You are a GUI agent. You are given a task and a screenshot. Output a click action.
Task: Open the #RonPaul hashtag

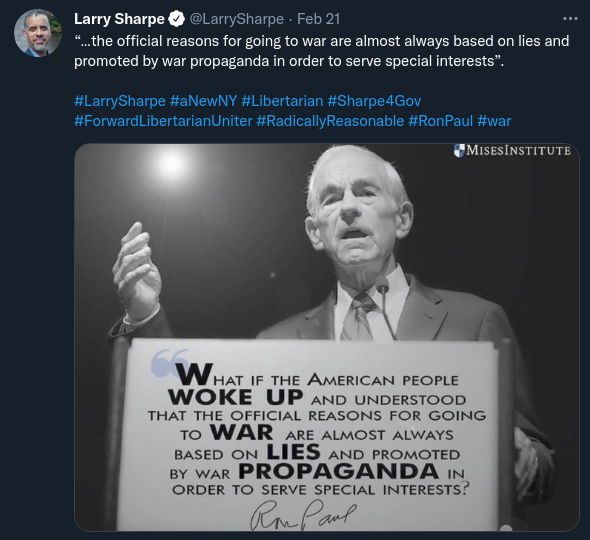(441, 121)
